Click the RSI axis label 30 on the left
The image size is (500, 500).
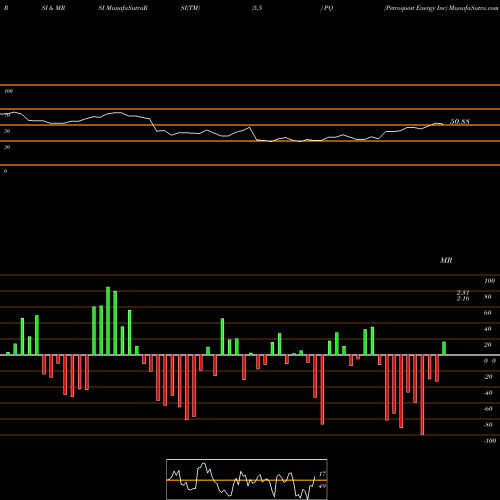pos(7,147)
